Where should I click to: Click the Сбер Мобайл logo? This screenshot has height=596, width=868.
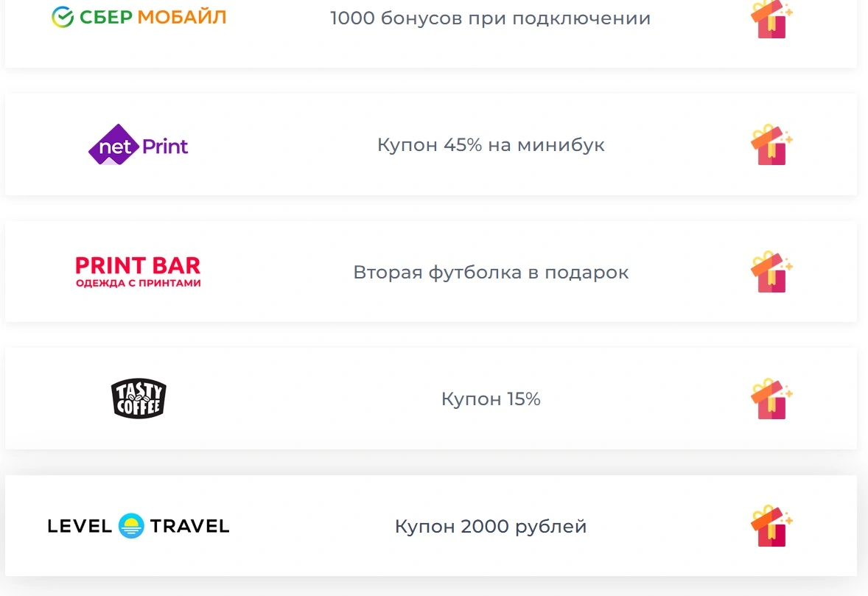139,17
